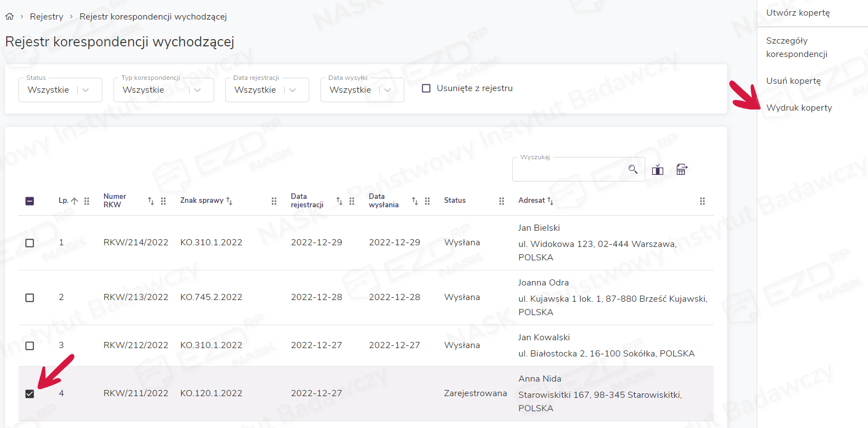Screen dimensions: 868x428
Task: Click the home icon in breadcrumb
Action: pos(9,17)
